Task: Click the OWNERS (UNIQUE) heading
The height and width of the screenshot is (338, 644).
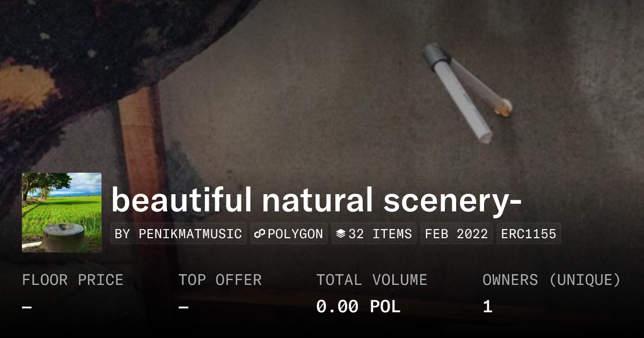Action: click(552, 280)
